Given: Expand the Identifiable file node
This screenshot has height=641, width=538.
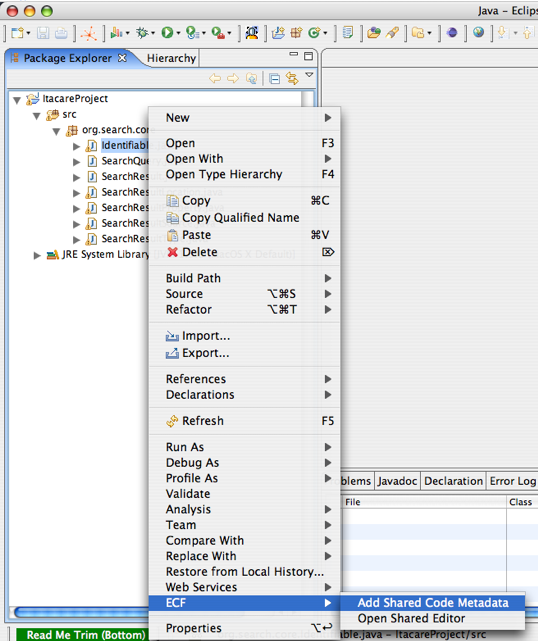Looking at the screenshot, I should point(76,146).
